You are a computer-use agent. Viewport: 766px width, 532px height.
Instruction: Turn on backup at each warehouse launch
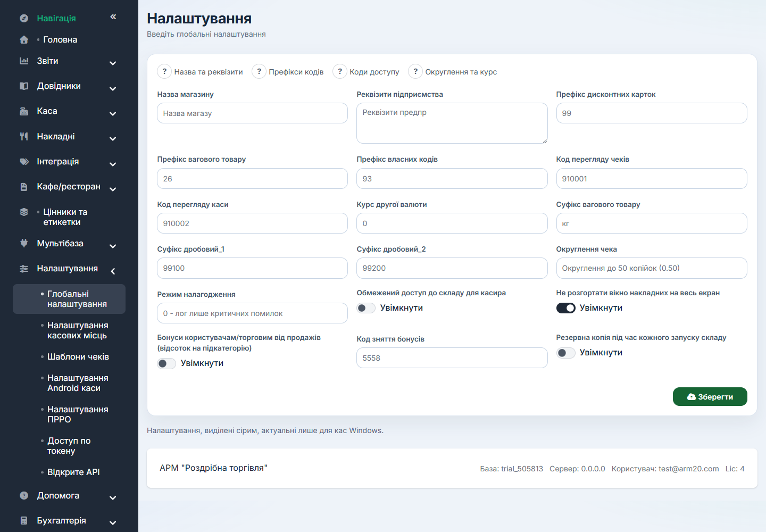click(x=566, y=353)
